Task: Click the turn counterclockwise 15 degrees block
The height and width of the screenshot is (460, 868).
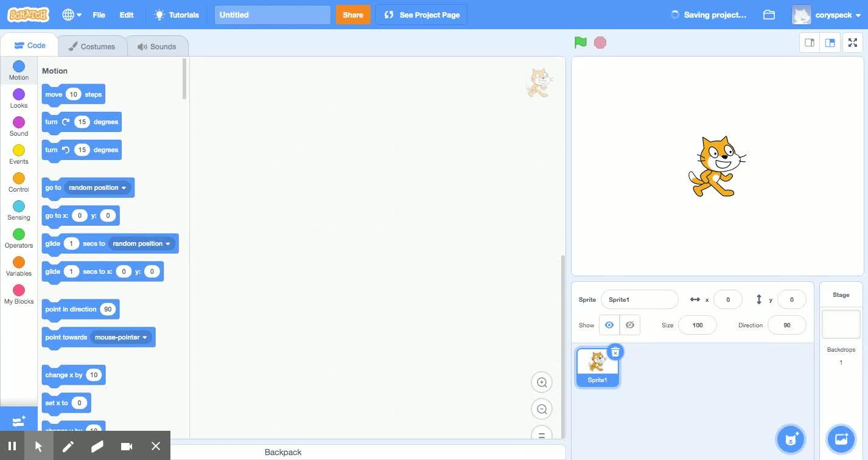Action: point(81,150)
